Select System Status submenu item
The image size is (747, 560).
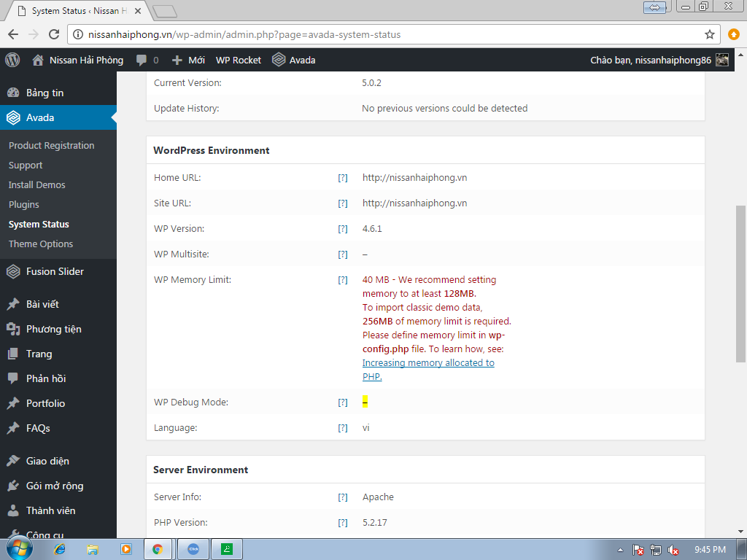coord(39,225)
